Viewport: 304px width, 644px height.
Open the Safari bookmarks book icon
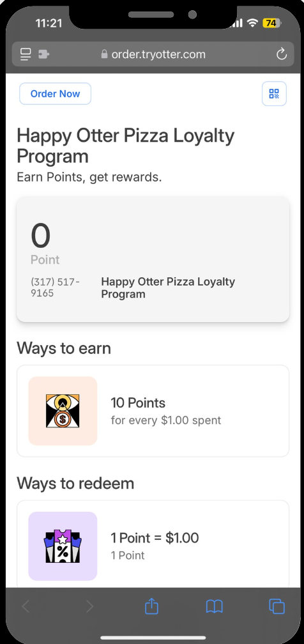(214, 606)
